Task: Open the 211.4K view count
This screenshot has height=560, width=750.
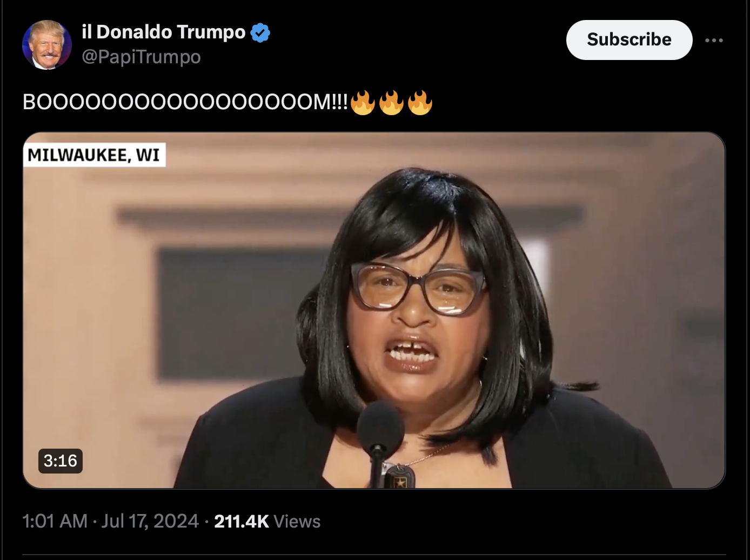Action: click(x=242, y=521)
